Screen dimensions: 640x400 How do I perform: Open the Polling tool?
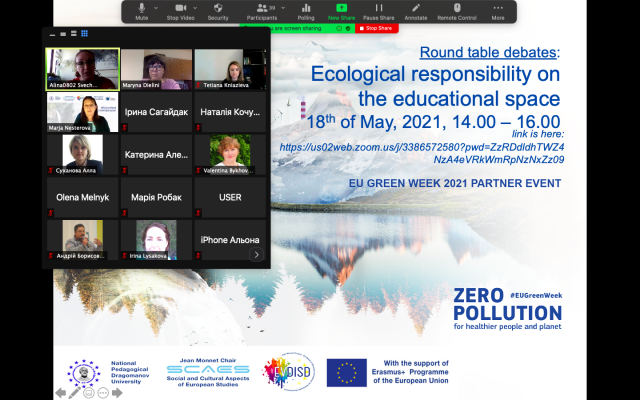pos(306,11)
